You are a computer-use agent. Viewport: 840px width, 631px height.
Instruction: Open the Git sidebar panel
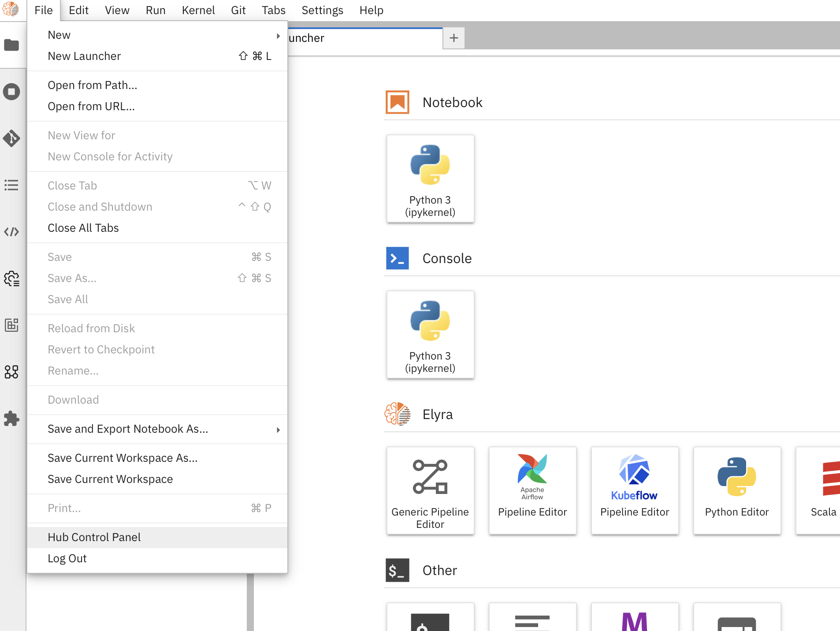pyautogui.click(x=11, y=138)
